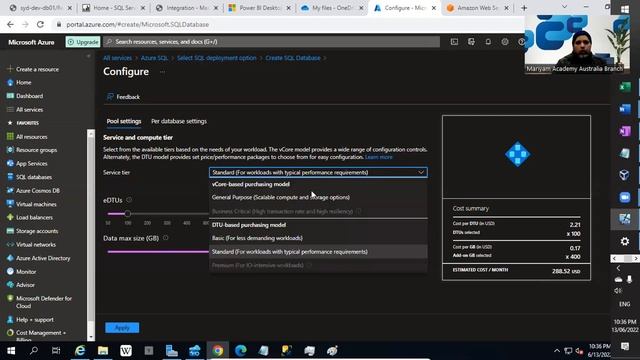Click the Upgrade button
This screenshot has height=360, width=640.
(83, 42)
